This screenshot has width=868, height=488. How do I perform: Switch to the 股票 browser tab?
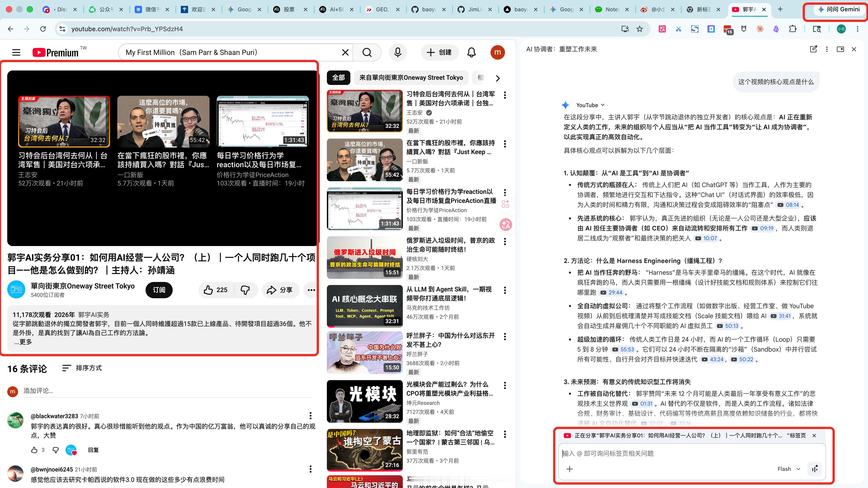[289, 9]
